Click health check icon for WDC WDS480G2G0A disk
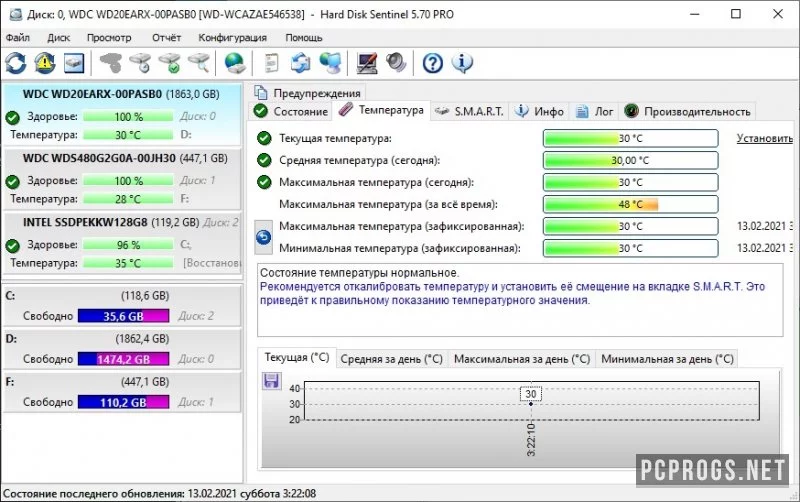This screenshot has width=800, height=502. (x=12, y=182)
